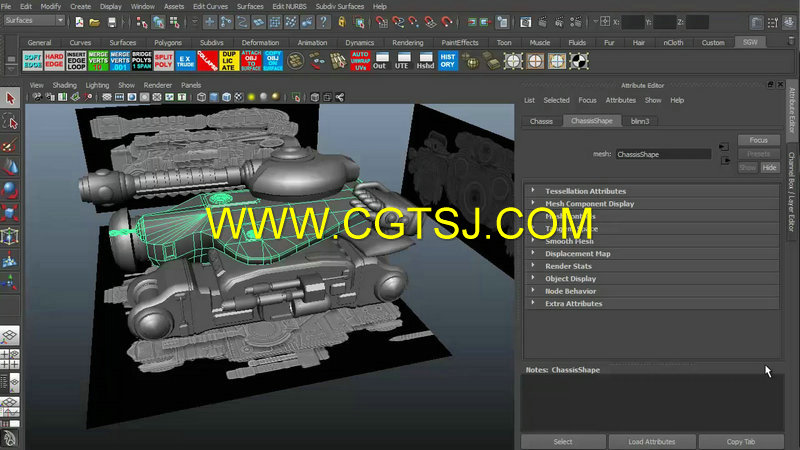The height and width of the screenshot is (450, 800).
Task: Open the Subdiv Surfaces menu
Action: pos(340,7)
